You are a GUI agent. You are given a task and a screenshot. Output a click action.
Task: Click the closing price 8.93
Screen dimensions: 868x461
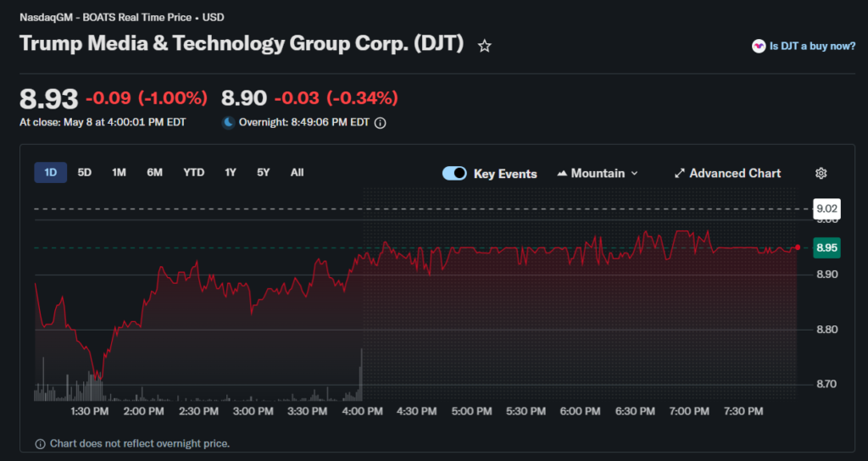point(48,99)
